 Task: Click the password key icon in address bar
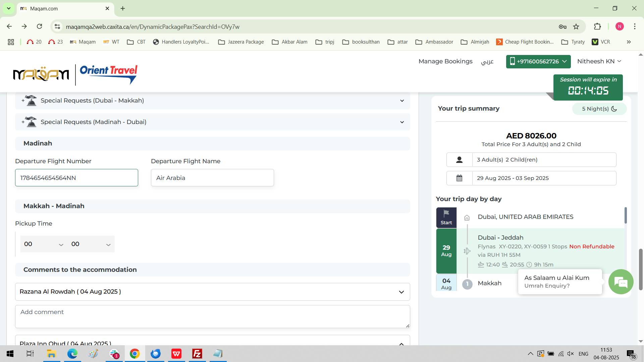(562, 27)
